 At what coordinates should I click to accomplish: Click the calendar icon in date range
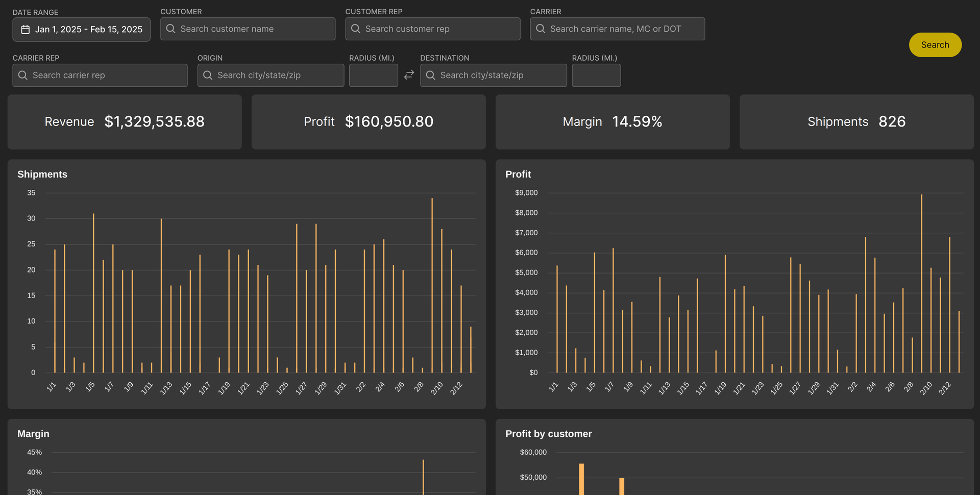point(25,30)
